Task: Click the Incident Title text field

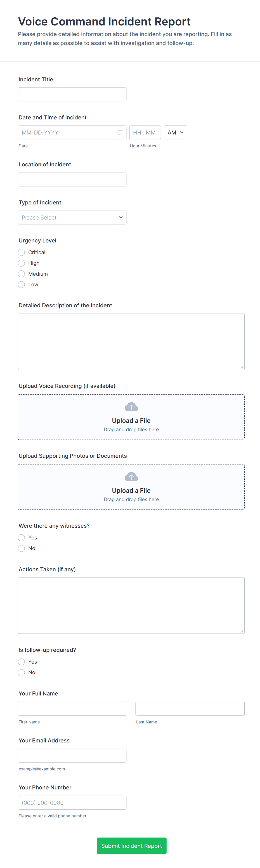Action: click(x=72, y=94)
